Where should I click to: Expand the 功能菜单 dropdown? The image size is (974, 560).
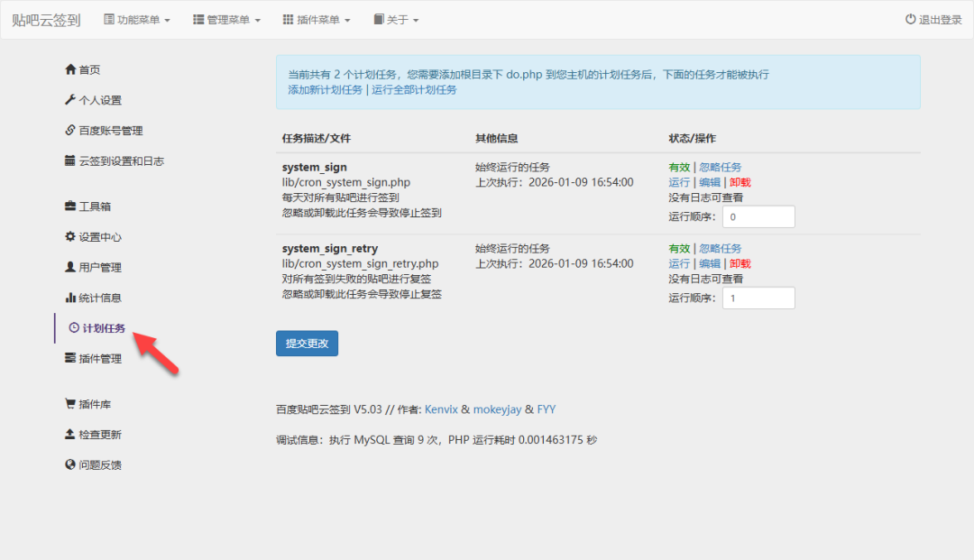click(x=137, y=20)
